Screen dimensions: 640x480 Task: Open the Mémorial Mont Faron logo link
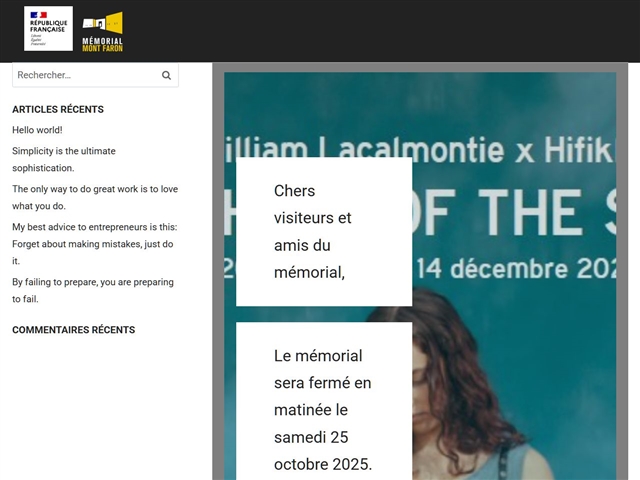pos(102,32)
